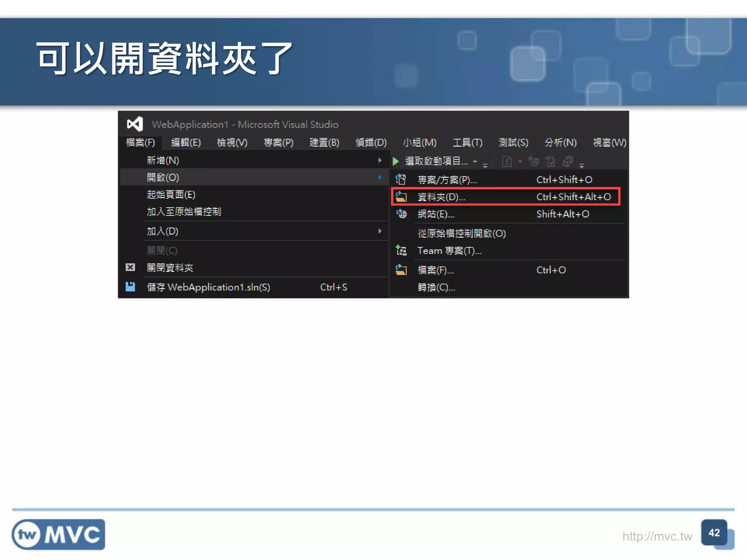Viewport: 747px width, 560px height.
Task: Open the 測試(S) menu
Action: (513, 143)
